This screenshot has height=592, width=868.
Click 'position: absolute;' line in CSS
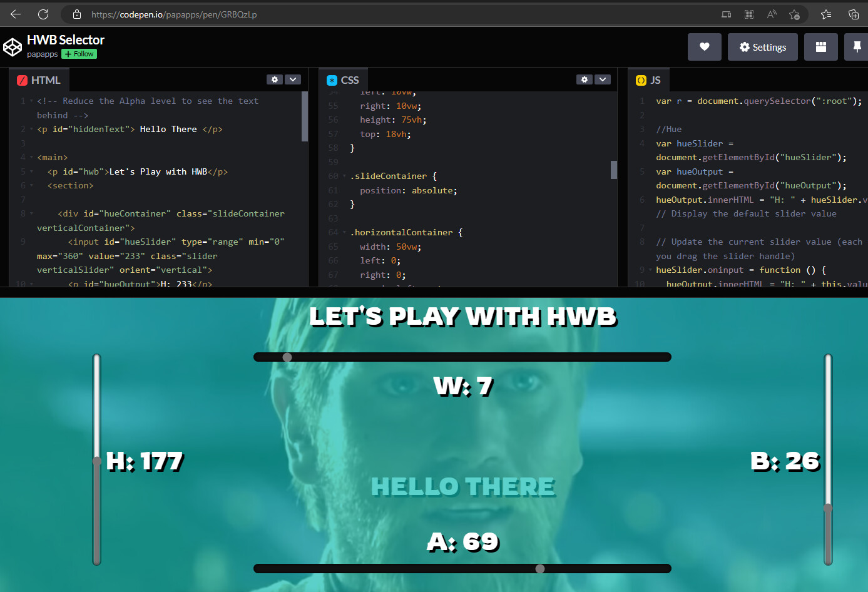[409, 190]
